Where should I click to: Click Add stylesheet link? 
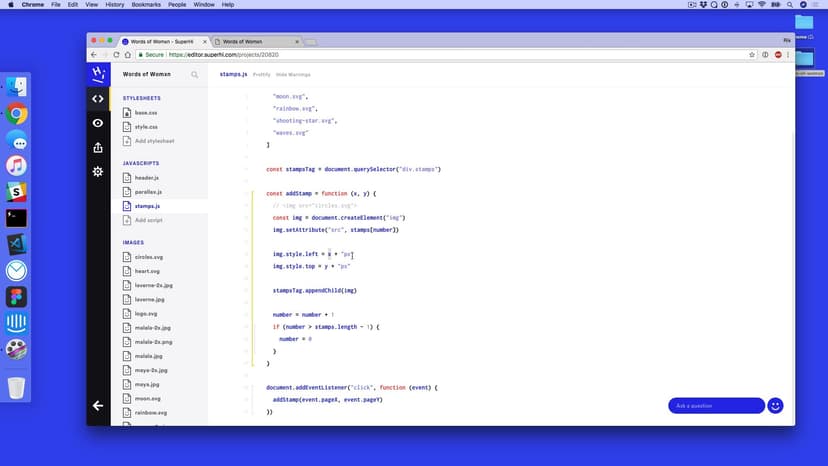(154, 141)
